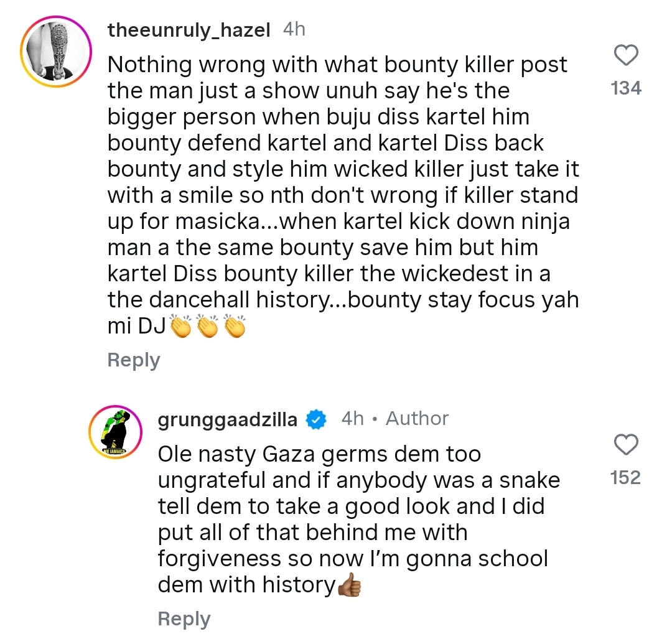The height and width of the screenshot is (644, 672).
Task: Tap the heart on grunggaadzilla's reply
Action: (x=626, y=445)
